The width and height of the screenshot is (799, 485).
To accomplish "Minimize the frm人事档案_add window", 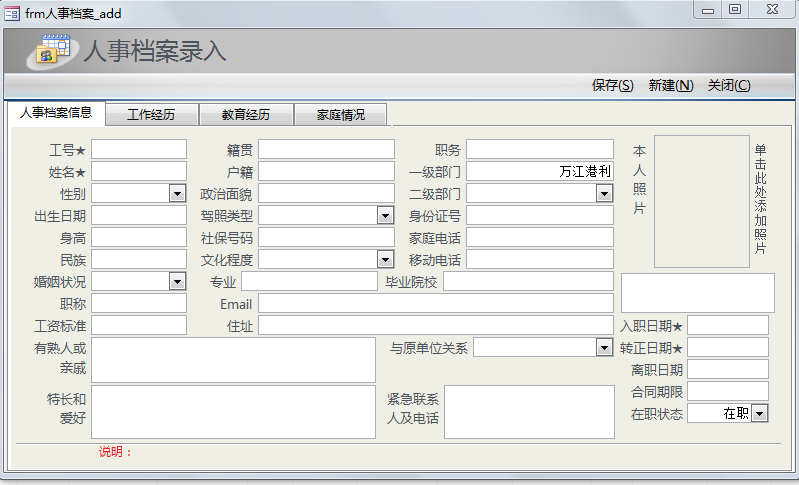I will click(x=708, y=10).
